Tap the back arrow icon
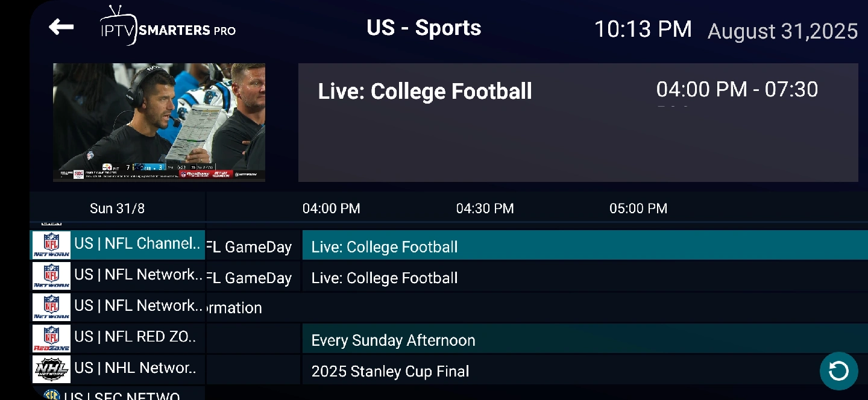Screen dimensions: 868x400 point(61,27)
